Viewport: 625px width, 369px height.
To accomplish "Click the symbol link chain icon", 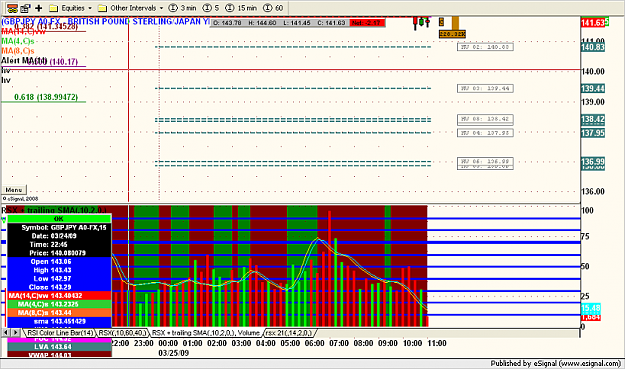I will click(x=12, y=8).
